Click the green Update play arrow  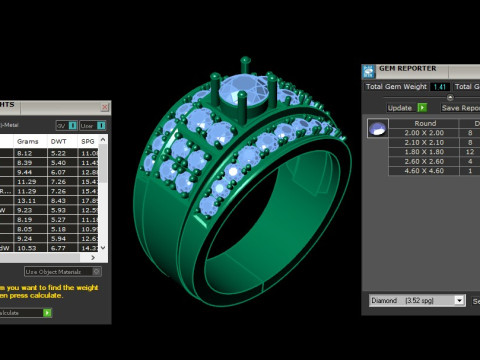click(422, 108)
